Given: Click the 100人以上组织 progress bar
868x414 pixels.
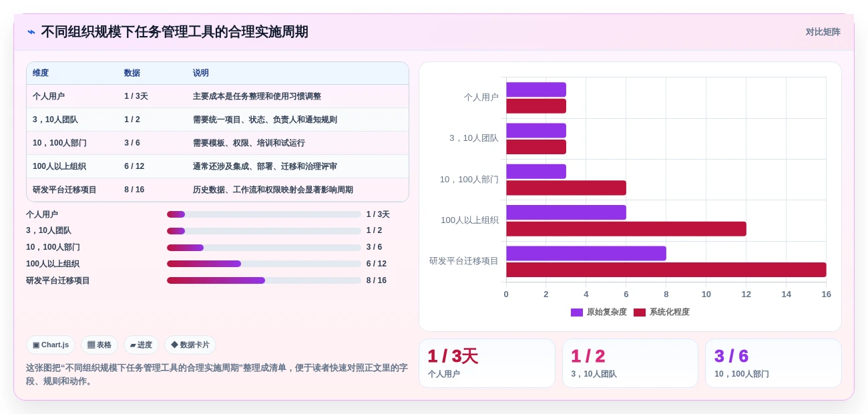Looking at the screenshot, I should [264, 264].
